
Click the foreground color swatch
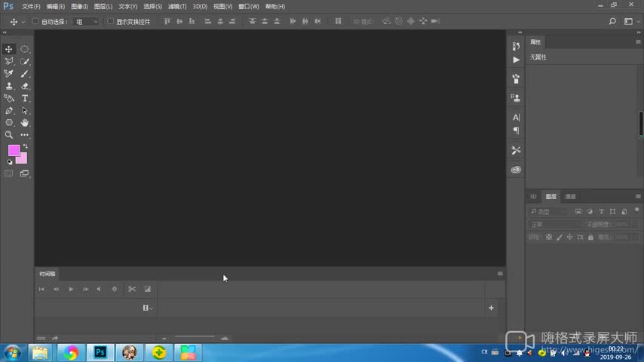coord(13,150)
